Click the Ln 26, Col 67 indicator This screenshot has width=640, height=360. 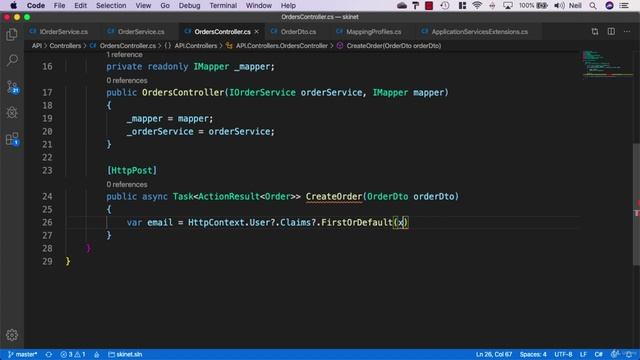coord(493,354)
